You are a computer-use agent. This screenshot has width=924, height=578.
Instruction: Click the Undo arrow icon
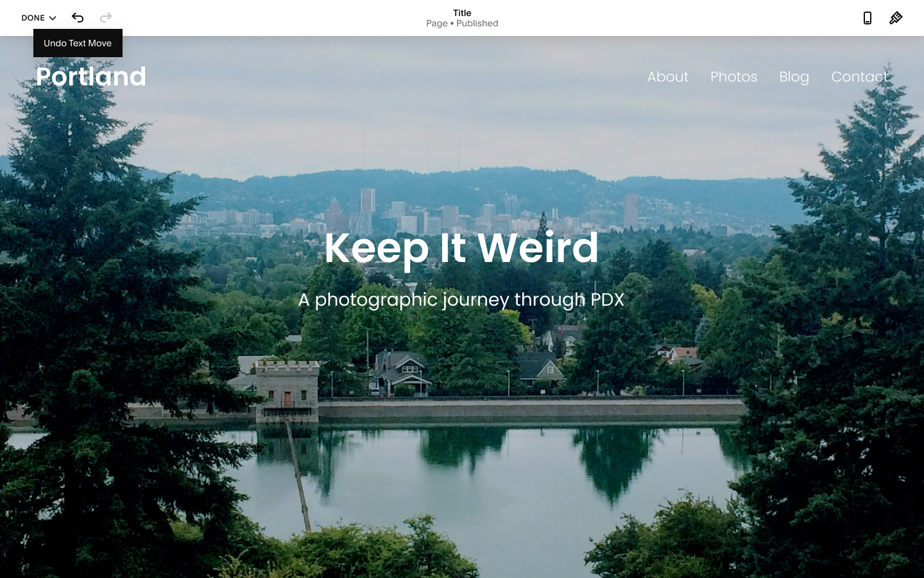click(78, 18)
